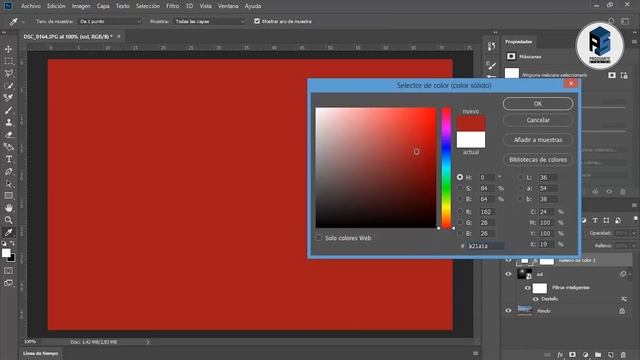
Task: Open the Filtro menu
Action: (172, 6)
